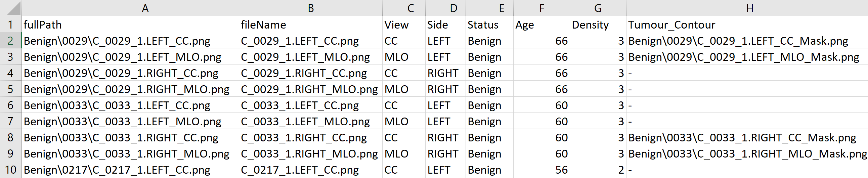Click fullPath cell Benign\0217\C_0217_1.LEFT_CC.png
The height and width of the screenshot is (178, 868).
pyautogui.click(x=130, y=170)
